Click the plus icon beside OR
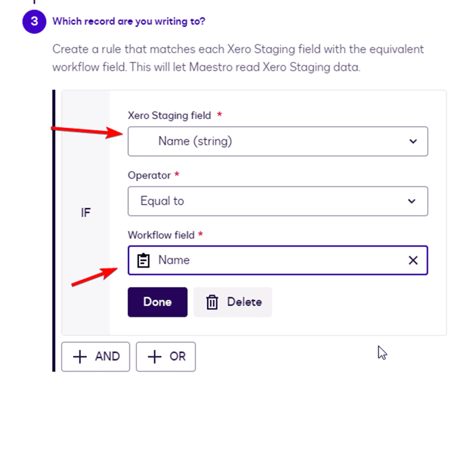This screenshot has width=476, height=451. pyautogui.click(x=154, y=357)
